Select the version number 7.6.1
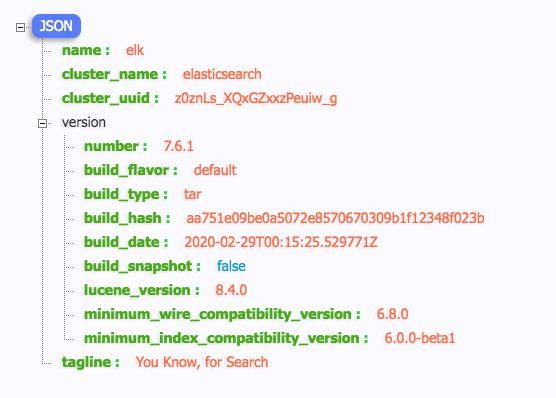 point(178,146)
